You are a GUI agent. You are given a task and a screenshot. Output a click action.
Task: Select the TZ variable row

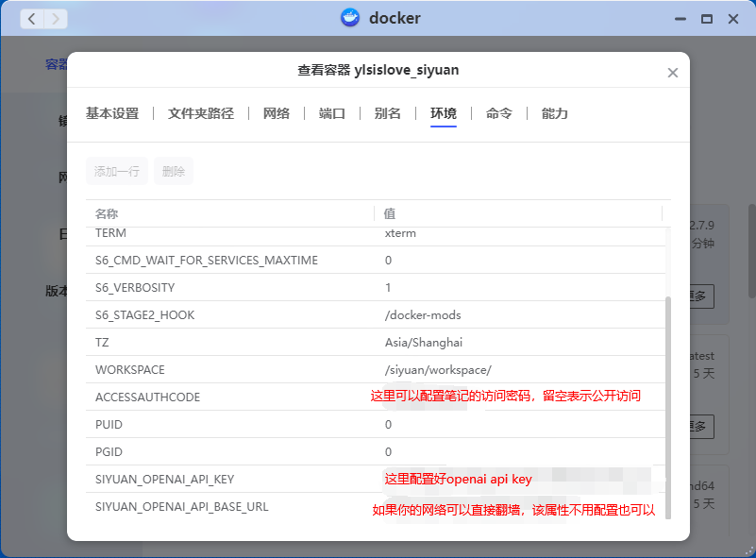tap(236, 343)
